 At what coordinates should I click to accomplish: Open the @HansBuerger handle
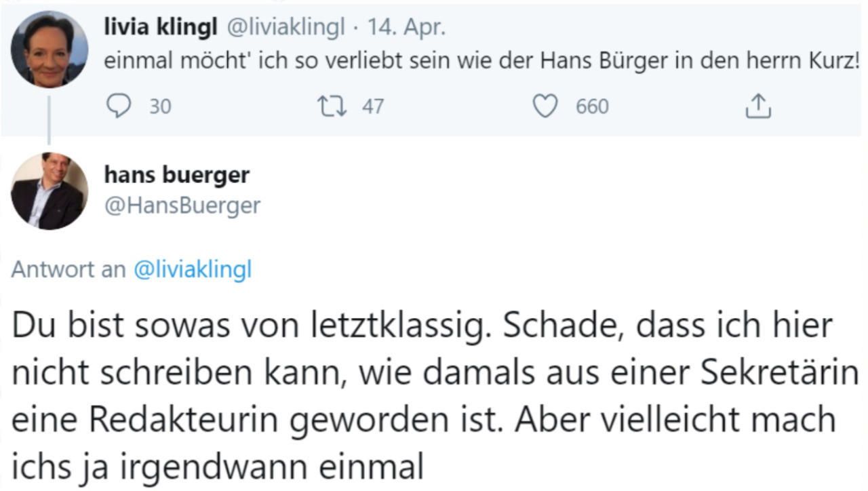(182, 205)
